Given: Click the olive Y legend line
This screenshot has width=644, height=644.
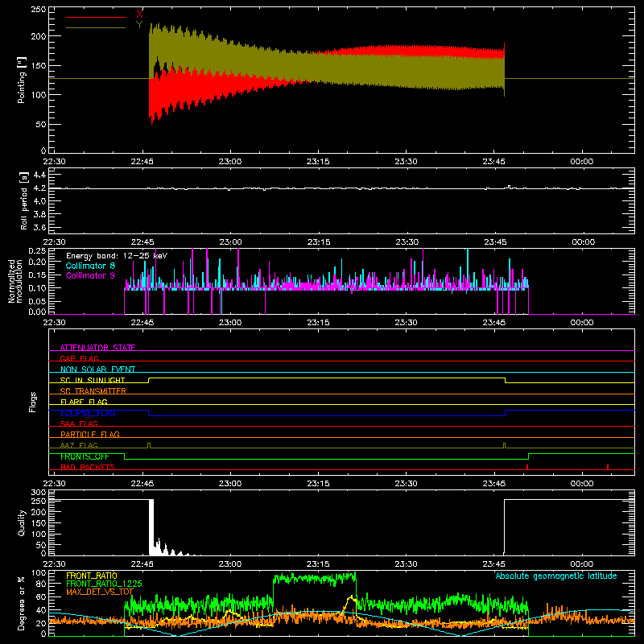Looking at the screenshot, I should tap(96, 27).
